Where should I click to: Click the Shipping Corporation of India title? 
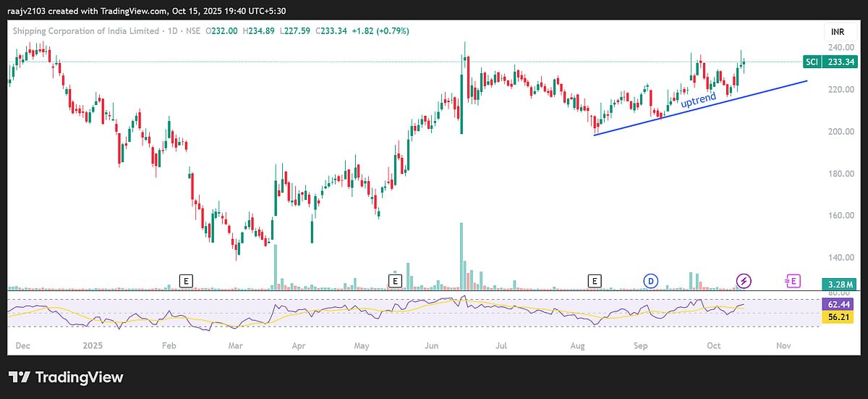pos(84,30)
